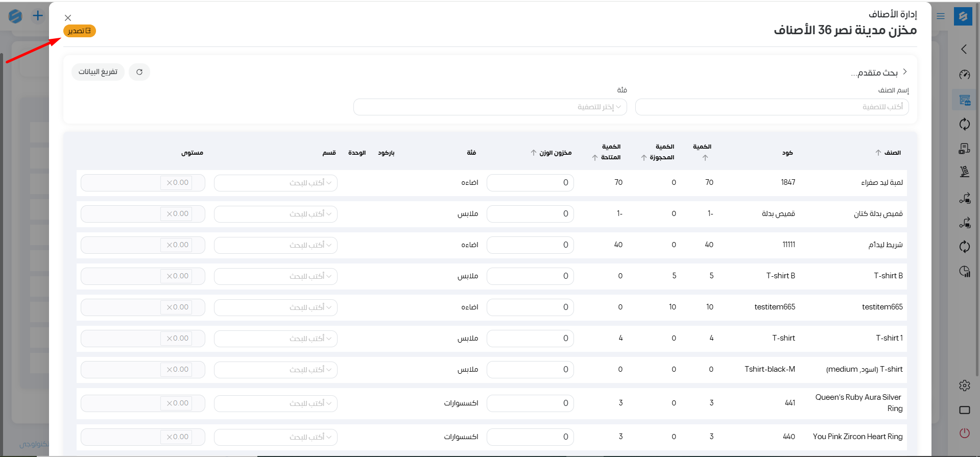Open the pie chart reports sidebar icon

click(x=964, y=271)
